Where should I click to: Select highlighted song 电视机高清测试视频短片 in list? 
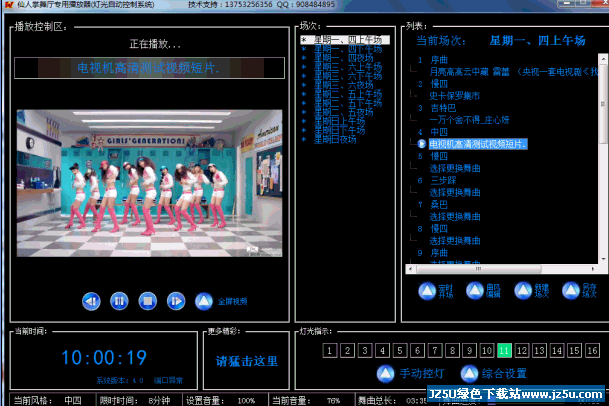click(478, 144)
